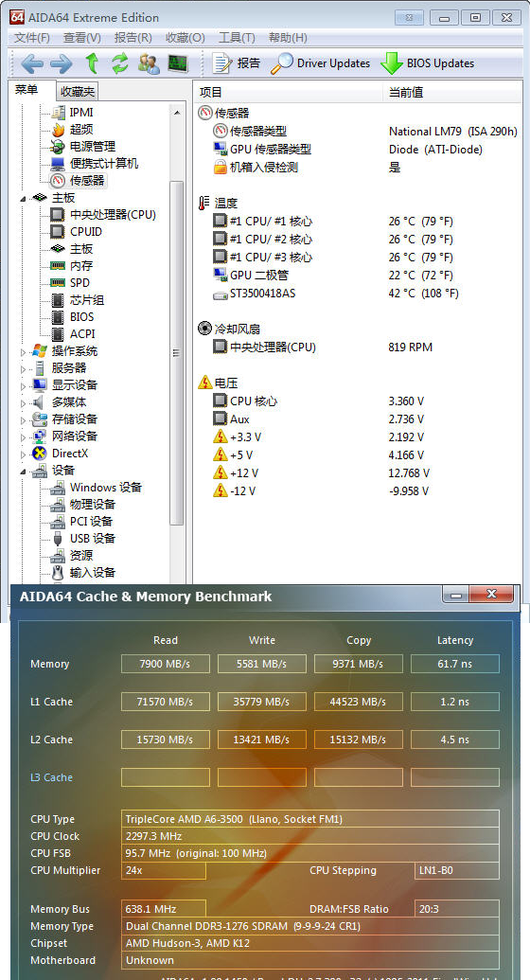Viewport: 530px width, 980px height.
Task: Expand the 存储设备 tree node
Action: tap(24, 420)
